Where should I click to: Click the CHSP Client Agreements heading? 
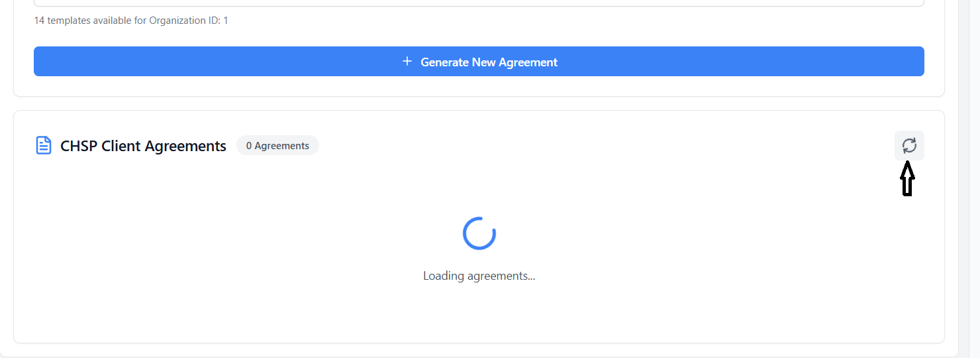click(143, 146)
